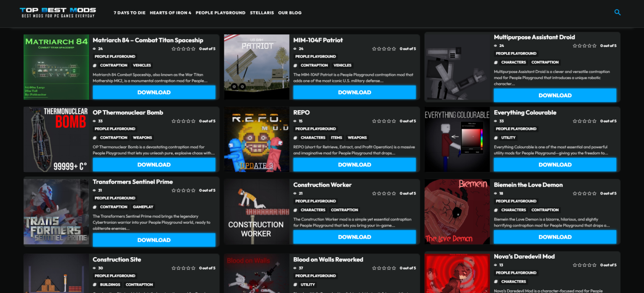Download the Matriarch 84 Combat Titan Spaceship mod
Screen dimensions: 644x293
(154, 93)
